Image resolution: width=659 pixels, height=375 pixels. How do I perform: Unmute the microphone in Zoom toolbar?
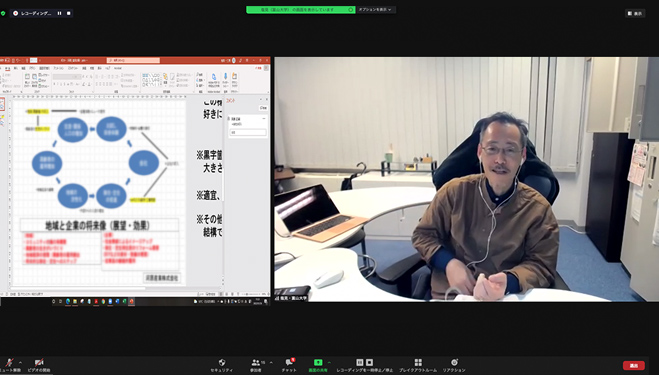(x=9, y=363)
